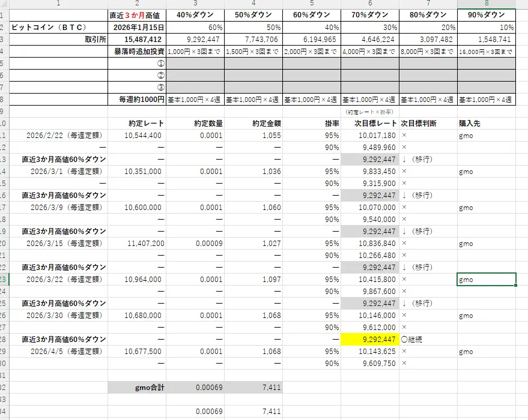Click the 40%ダウン header cell

click(x=195, y=14)
